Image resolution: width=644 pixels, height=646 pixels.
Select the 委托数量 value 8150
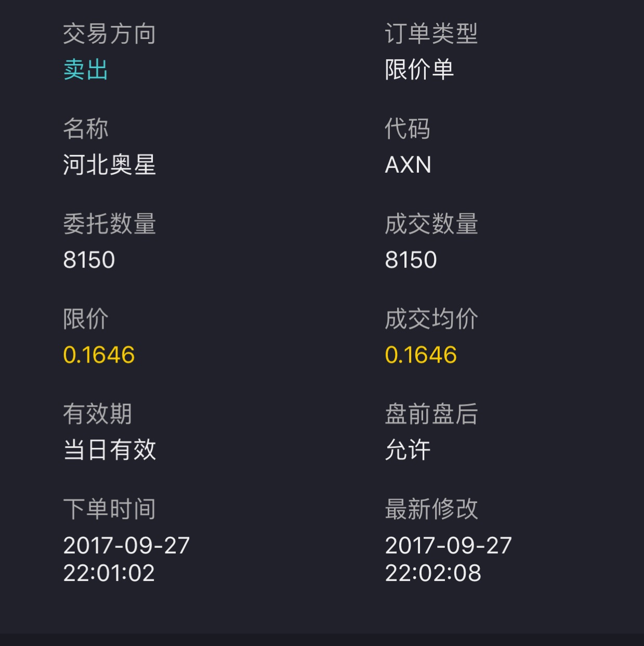[89, 260]
